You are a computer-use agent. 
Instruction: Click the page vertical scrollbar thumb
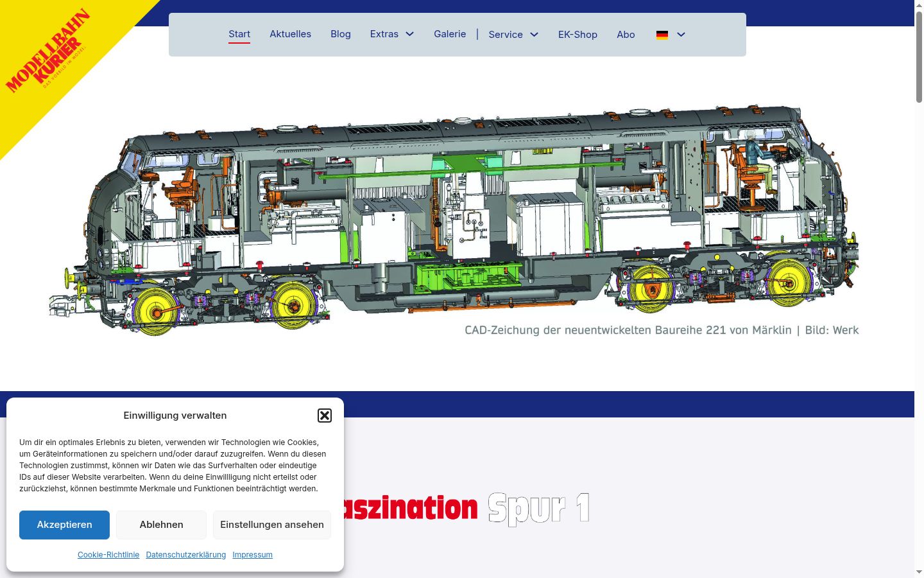919,57
